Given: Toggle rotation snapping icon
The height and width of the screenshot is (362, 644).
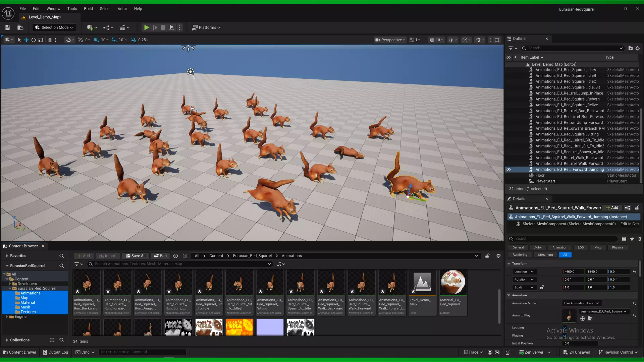Looking at the screenshot, I should 114,40.
